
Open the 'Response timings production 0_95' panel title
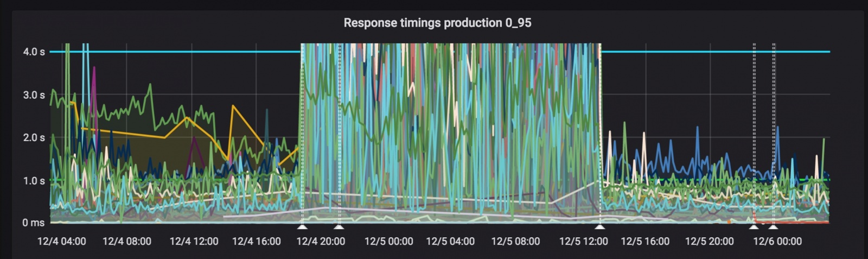437,23
